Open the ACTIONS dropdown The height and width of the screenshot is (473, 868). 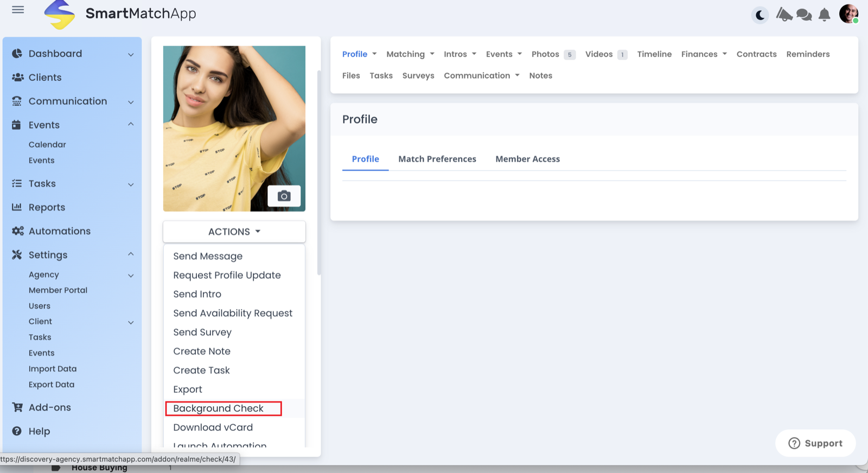coord(234,232)
